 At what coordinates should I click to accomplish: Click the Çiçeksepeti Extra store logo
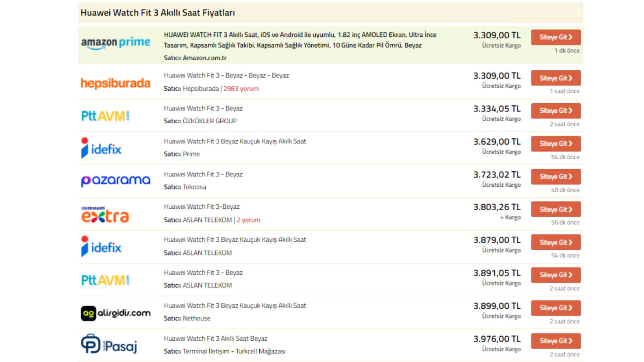click(105, 214)
